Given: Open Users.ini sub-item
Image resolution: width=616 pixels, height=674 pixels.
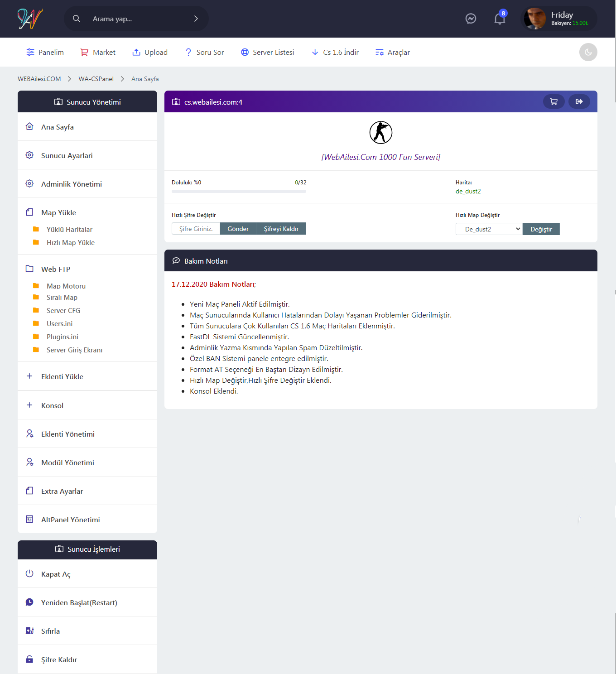Looking at the screenshot, I should 59,323.
